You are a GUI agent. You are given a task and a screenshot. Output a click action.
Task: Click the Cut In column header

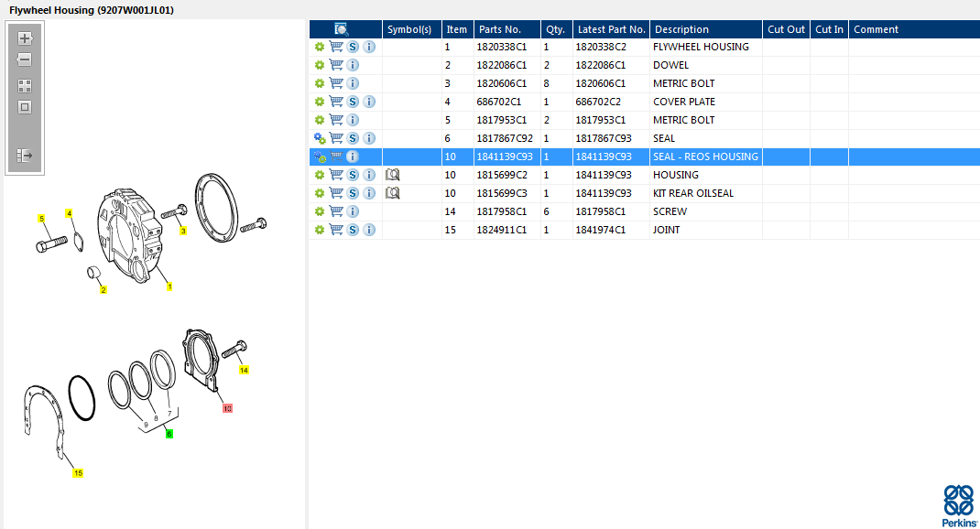(x=830, y=29)
